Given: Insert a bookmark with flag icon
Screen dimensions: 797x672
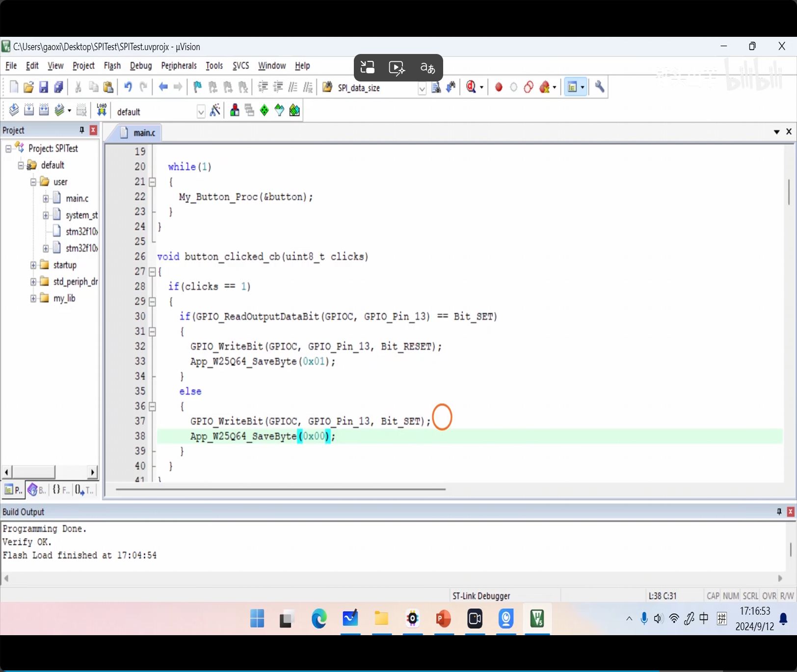Looking at the screenshot, I should [197, 87].
